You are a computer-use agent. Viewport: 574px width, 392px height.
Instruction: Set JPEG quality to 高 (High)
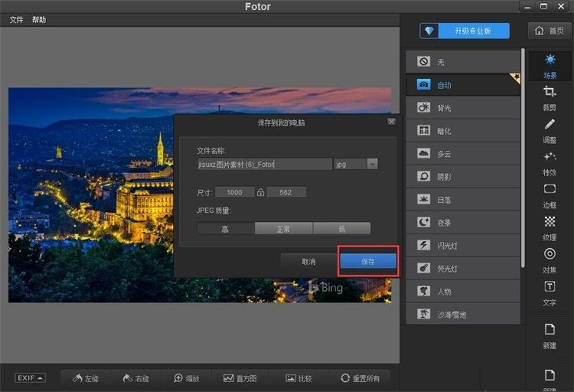(x=226, y=229)
